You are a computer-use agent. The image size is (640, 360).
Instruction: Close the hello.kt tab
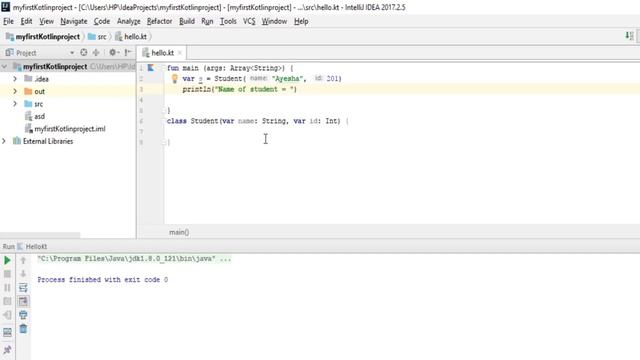[180, 53]
